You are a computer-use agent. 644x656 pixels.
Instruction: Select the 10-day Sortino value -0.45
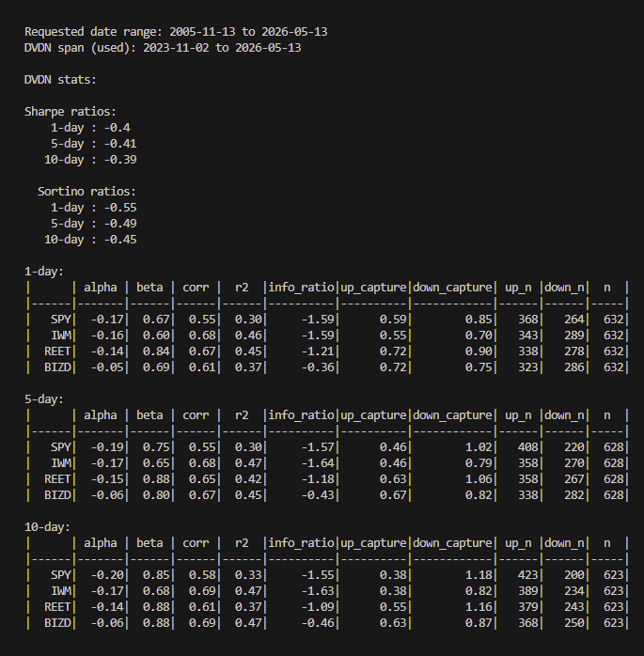(x=120, y=240)
